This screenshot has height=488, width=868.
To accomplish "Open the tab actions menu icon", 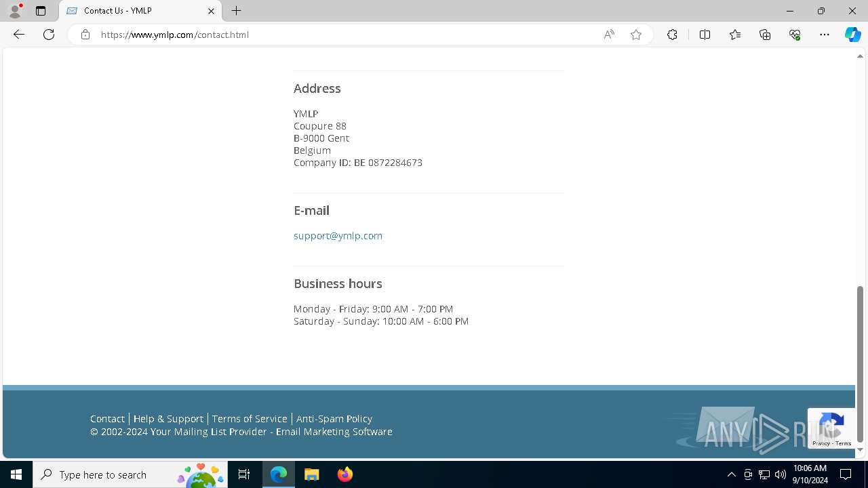I will click(41, 11).
